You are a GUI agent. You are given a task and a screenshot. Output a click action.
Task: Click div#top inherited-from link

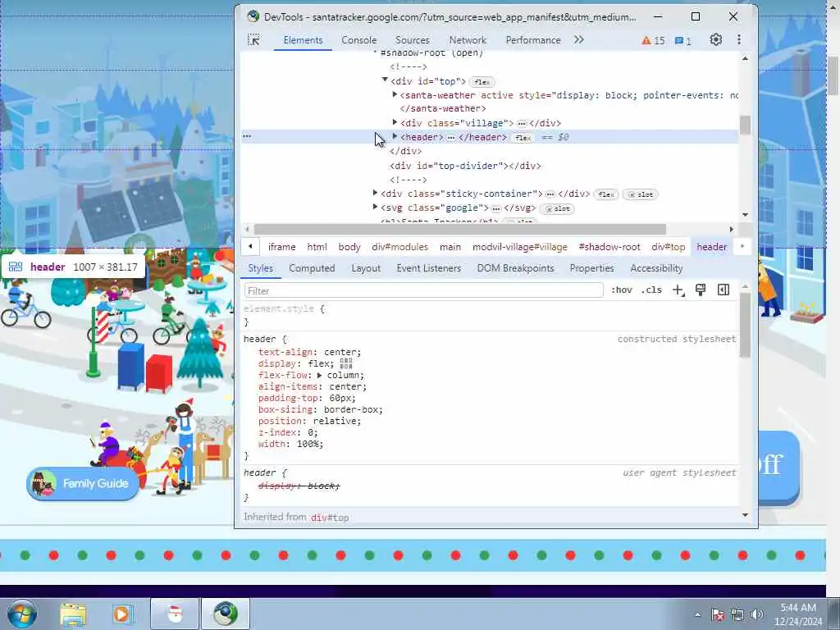click(330, 518)
